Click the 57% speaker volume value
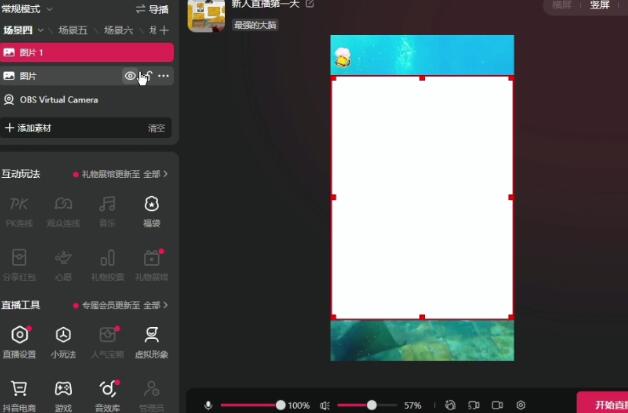The height and width of the screenshot is (413, 628). pyautogui.click(x=413, y=405)
